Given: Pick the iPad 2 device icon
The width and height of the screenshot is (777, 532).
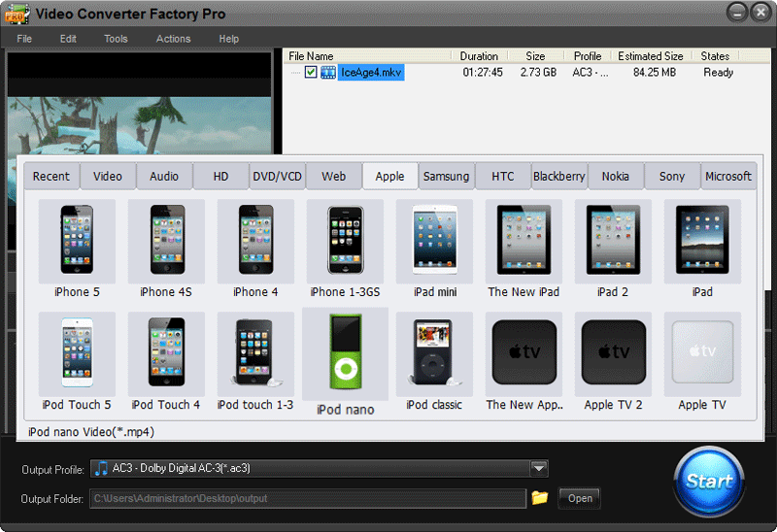Looking at the screenshot, I should [x=613, y=241].
